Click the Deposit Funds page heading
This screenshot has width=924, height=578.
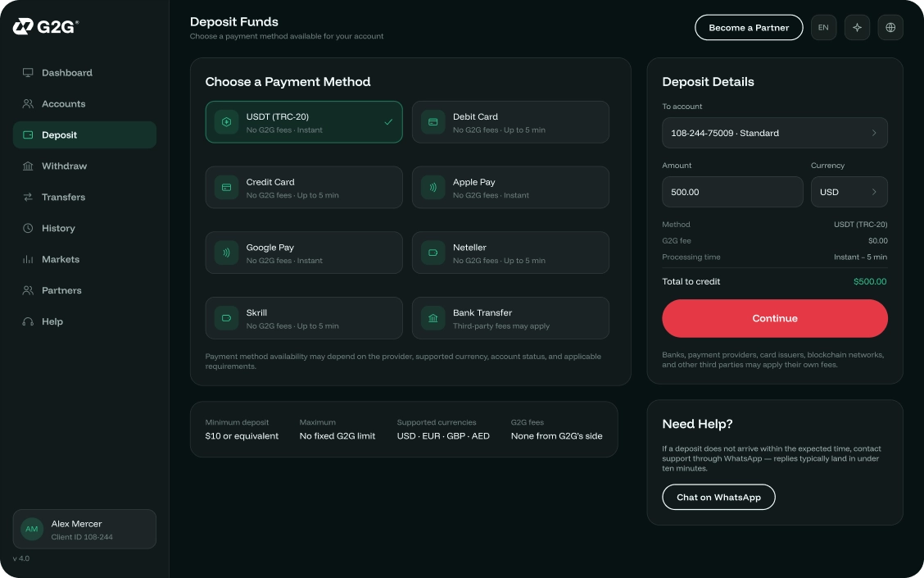pos(234,22)
